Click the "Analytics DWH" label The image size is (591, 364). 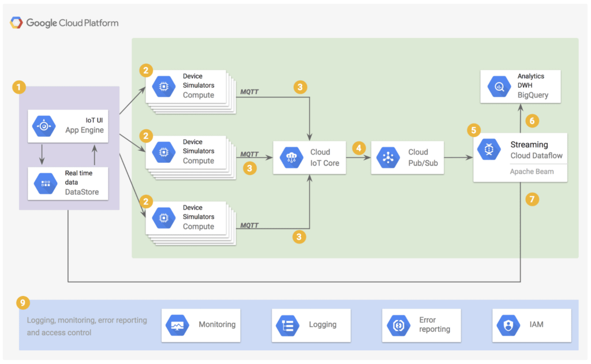(531, 81)
